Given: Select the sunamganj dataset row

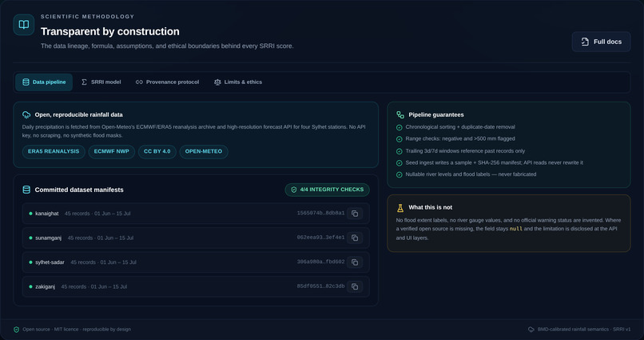Looking at the screenshot, I should tap(196, 238).
